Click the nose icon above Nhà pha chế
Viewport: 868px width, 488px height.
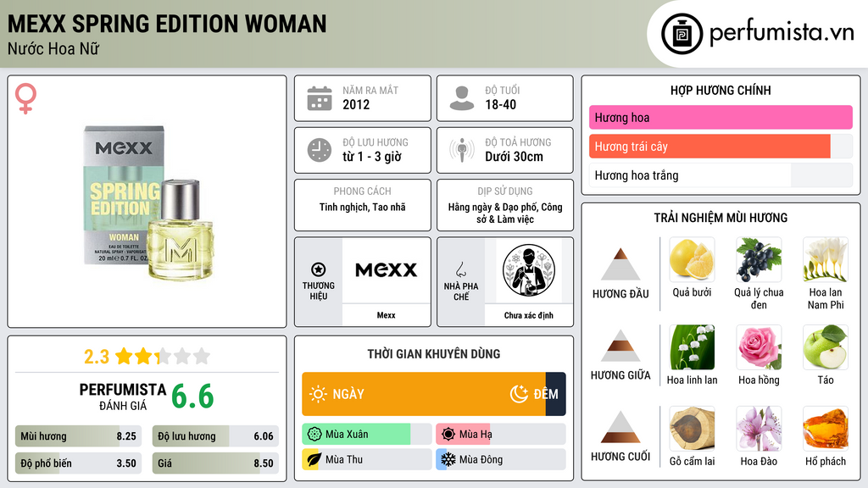pyautogui.click(x=460, y=269)
